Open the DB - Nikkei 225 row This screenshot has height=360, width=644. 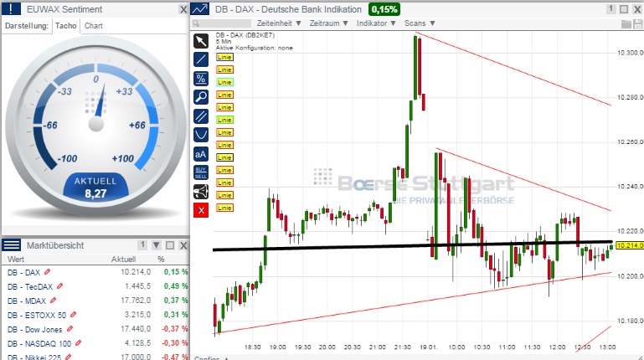(95, 356)
